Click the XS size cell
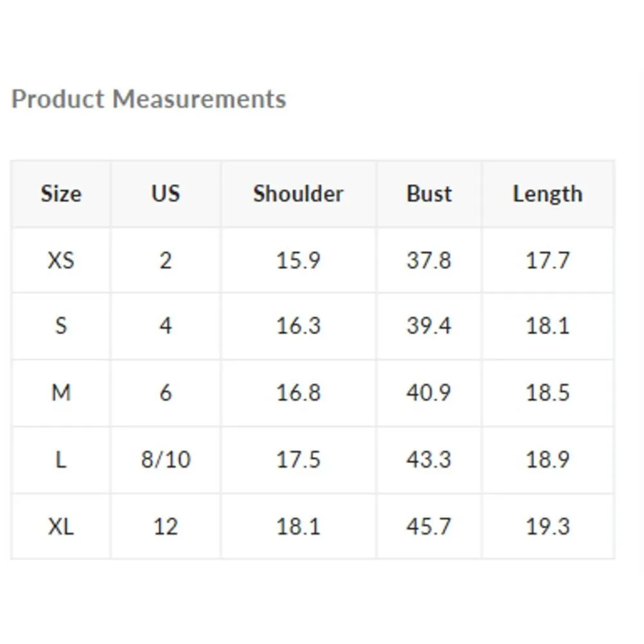Image resolution: width=644 pixels, height=644 pixels. tap(61, 260)
